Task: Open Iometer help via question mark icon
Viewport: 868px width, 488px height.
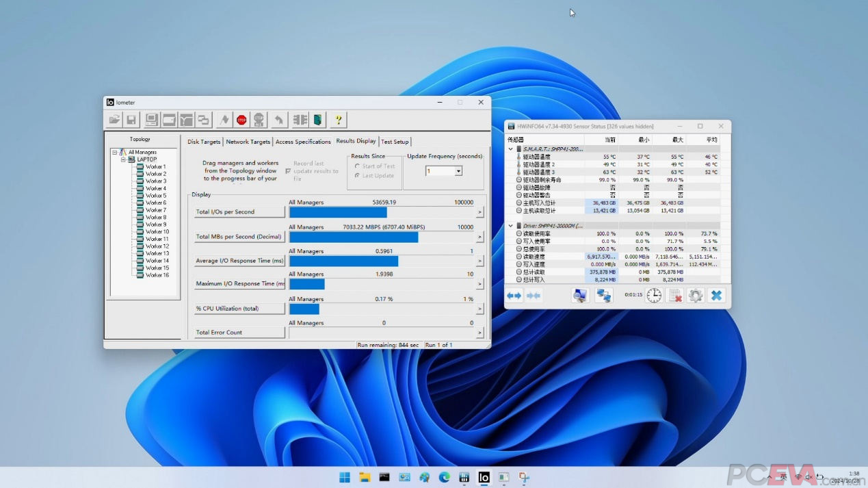Action: coord(338,120)
